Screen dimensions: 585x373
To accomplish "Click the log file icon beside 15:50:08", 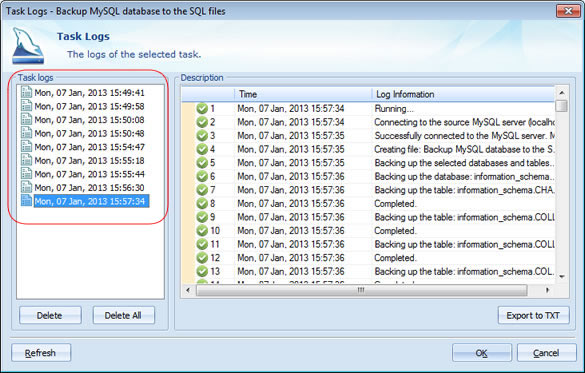I will coord(26,119).
